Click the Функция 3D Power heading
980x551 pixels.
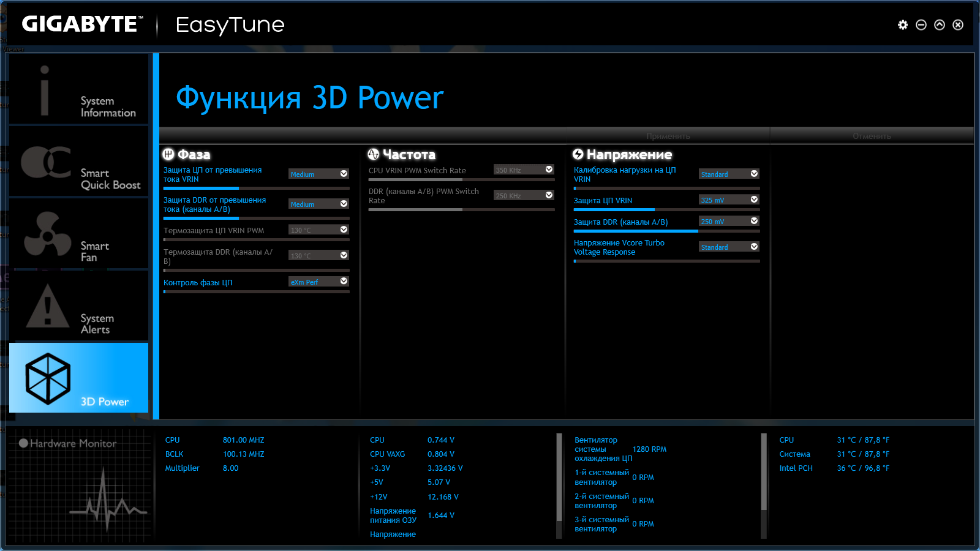(309, 98)
